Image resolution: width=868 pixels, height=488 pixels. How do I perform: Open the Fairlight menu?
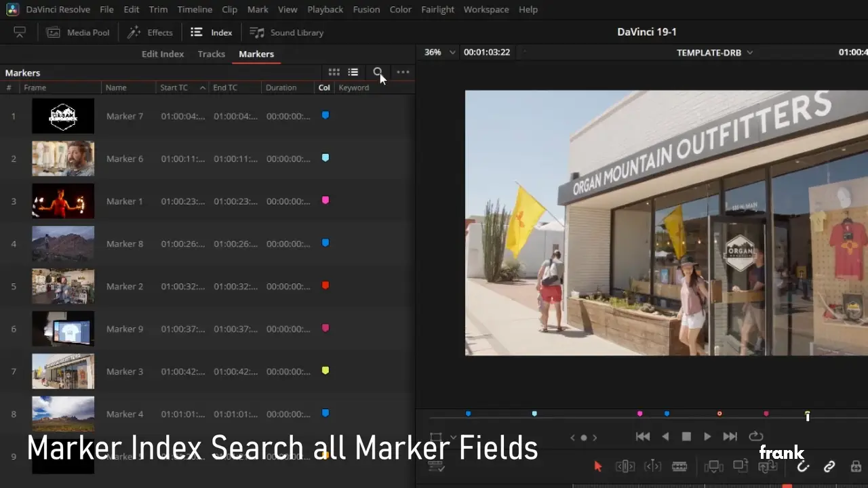click(437, 9)
